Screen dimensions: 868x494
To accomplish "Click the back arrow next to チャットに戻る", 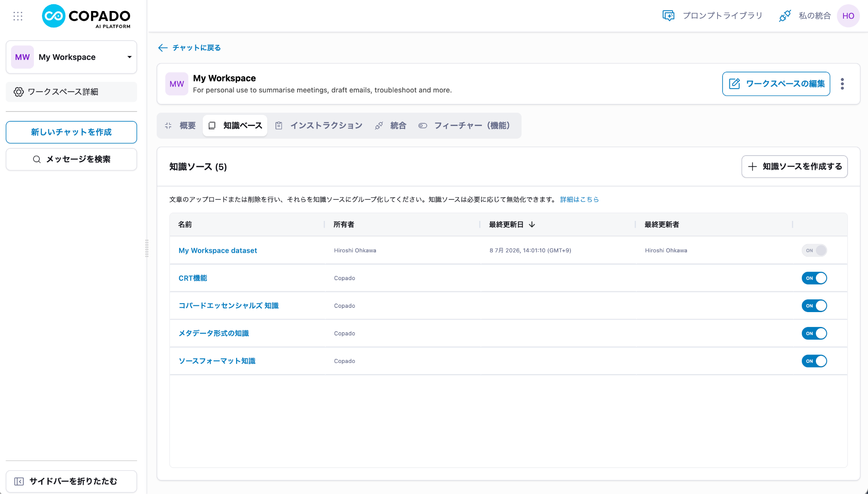I will (163, 48).
